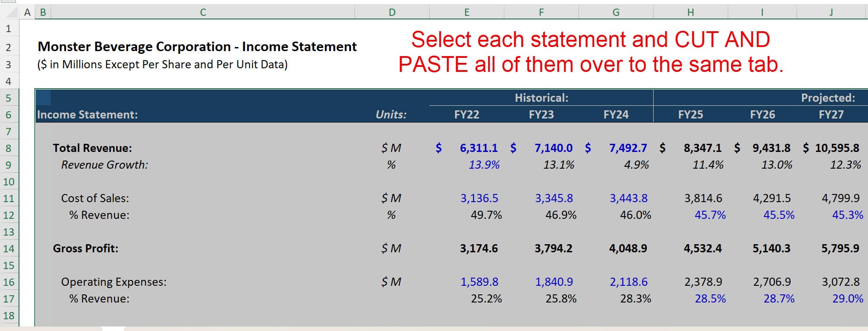This screenshot has height=331, width=868.
Task: Click column E header
Action: pyautogui.click(x=466, y=13)
